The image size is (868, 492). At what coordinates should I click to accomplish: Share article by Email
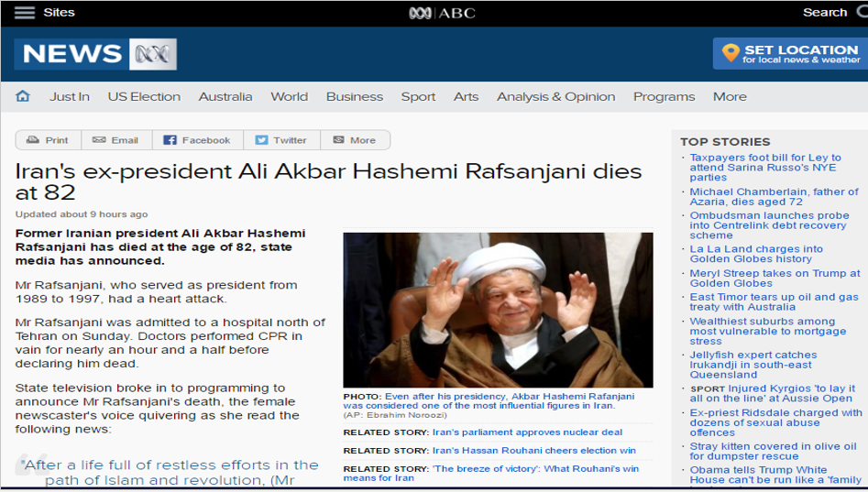116,140
